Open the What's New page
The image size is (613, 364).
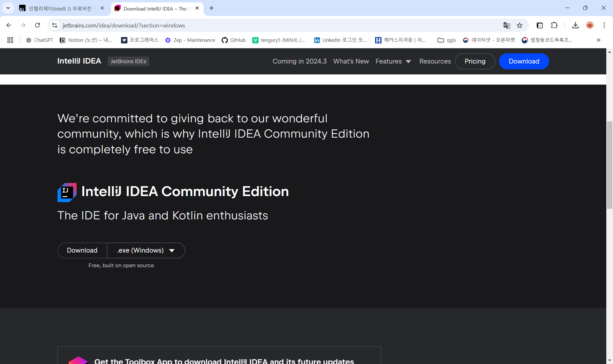pos(351,61)
